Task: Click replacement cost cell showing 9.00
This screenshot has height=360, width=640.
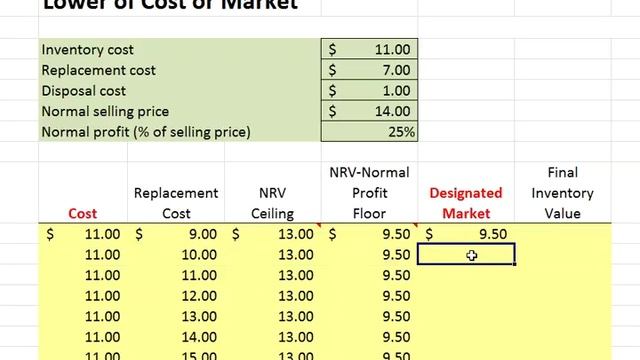Action: 176,234
